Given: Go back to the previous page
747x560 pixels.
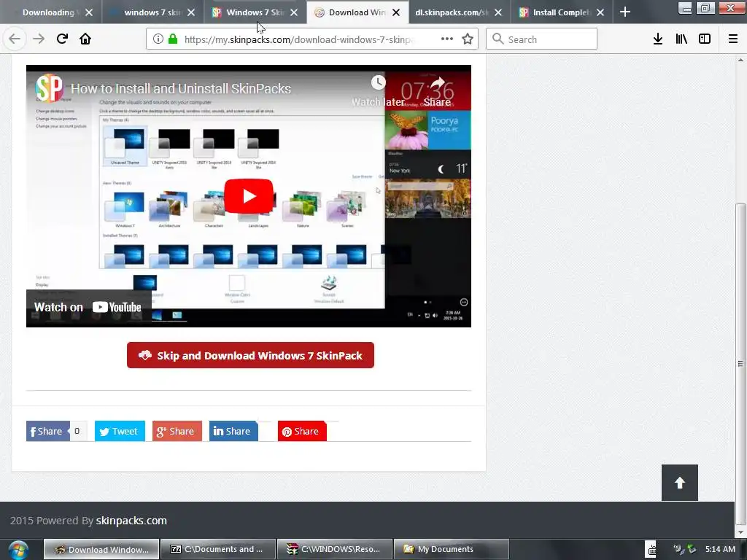Looking at the screenshot, I should click(x=15, y=39).
